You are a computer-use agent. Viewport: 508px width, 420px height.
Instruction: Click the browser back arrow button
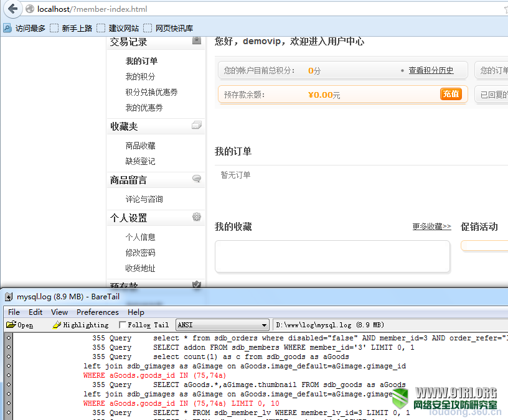[12, 9]
